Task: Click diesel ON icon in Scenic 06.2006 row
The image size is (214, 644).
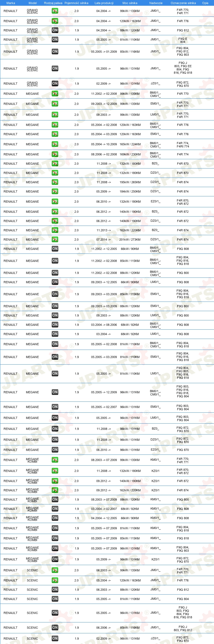Action: click(x=55, y=628)
